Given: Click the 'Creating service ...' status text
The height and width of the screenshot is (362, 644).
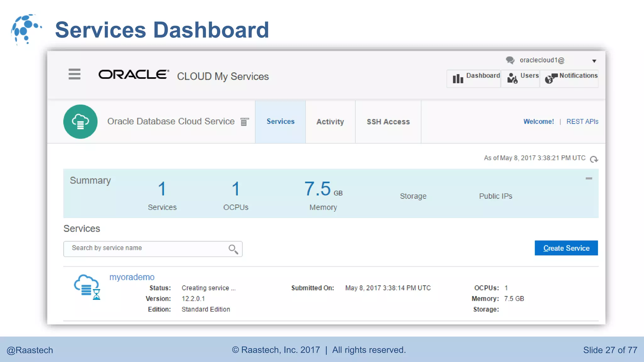Looking at the screenshot, I should (x=208, y=288).
